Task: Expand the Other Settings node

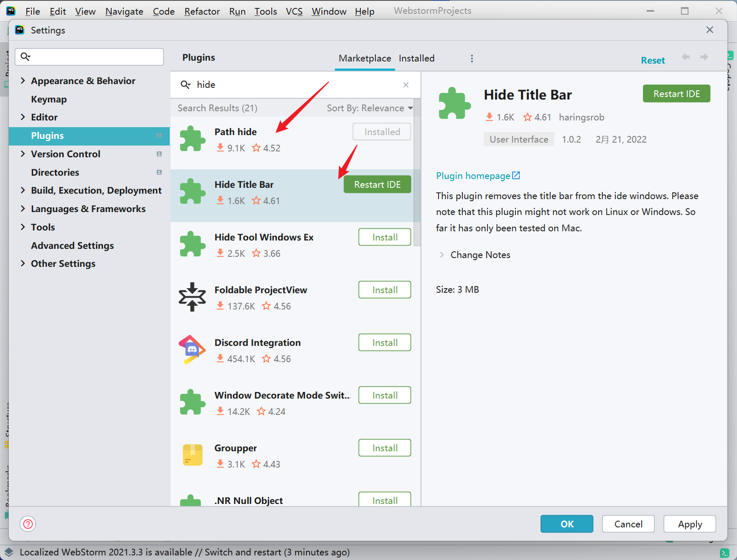Action: tap(23, 263)
